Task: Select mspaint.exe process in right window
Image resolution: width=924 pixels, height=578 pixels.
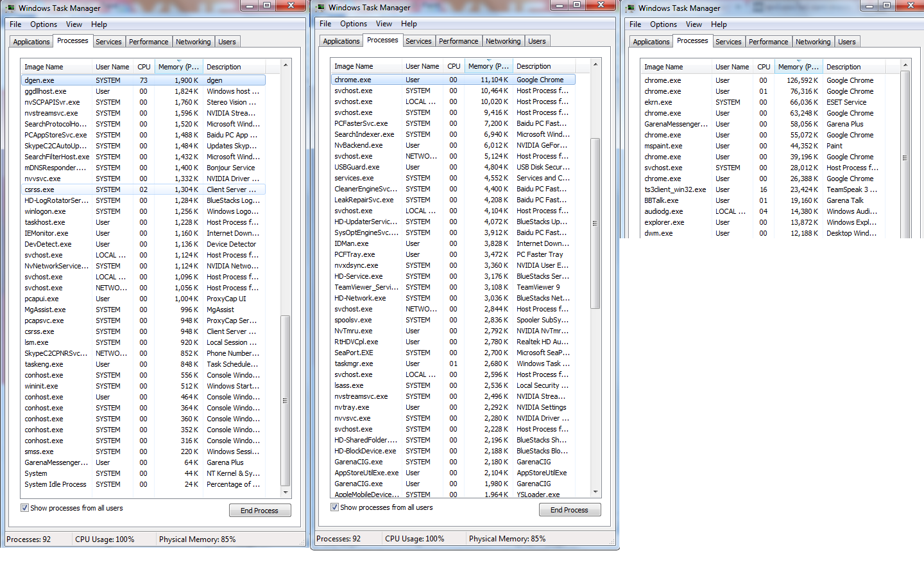Action: (763, 146)
